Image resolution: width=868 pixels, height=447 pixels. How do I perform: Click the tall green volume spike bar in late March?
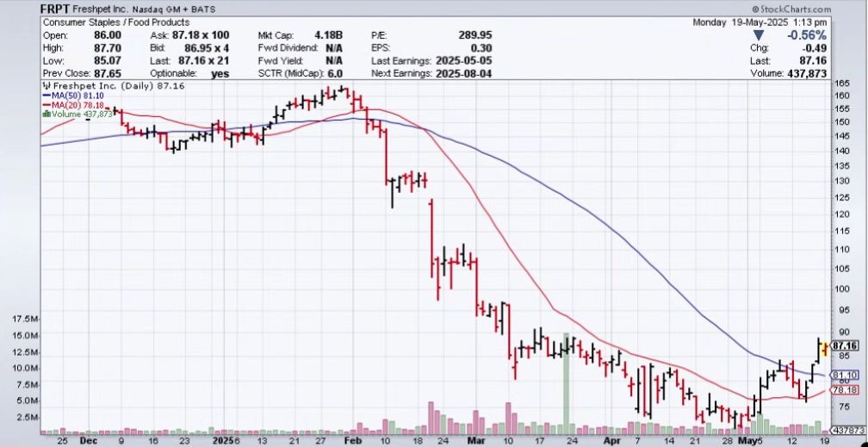click(x=566, y=379)
